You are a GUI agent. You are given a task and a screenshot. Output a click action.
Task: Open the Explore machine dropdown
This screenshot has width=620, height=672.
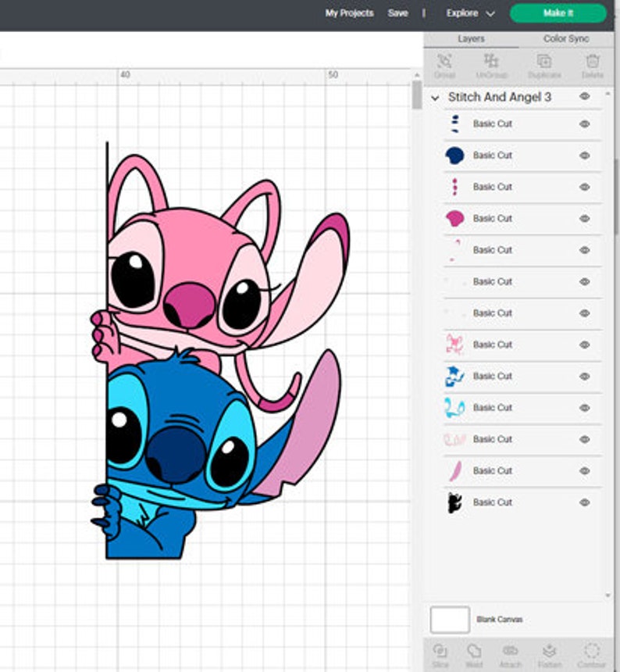pos(471,13)
